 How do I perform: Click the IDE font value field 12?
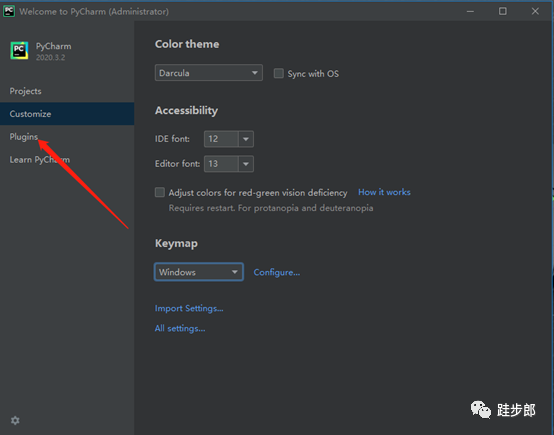pos(222,139)
